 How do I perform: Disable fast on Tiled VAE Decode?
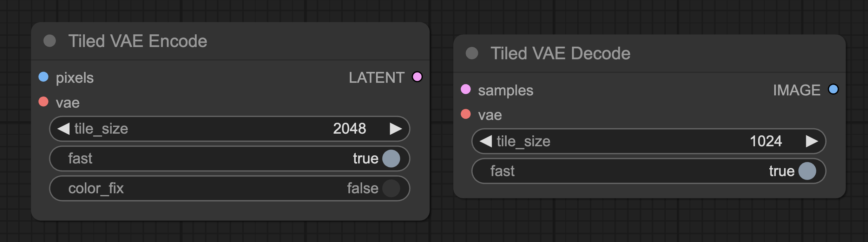(808, 171)
